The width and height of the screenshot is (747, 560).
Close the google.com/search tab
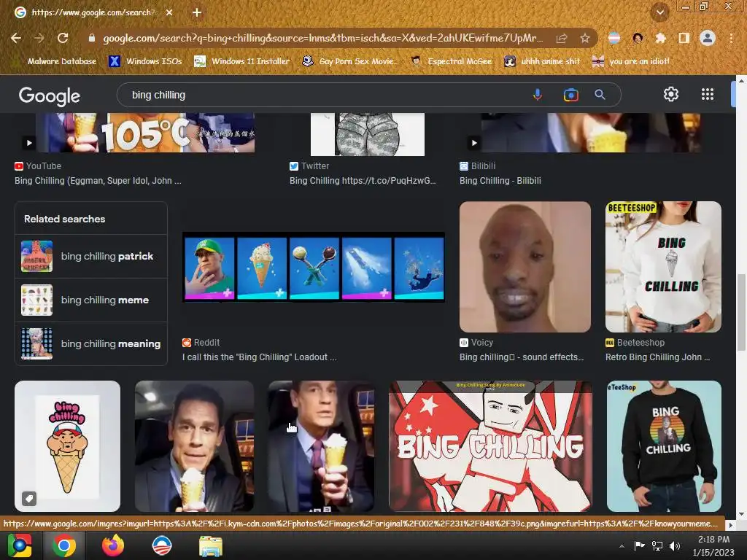point(169,12)
